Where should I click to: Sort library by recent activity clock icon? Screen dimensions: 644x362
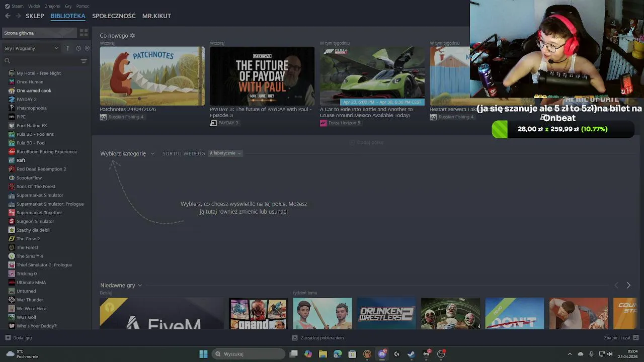(78, 48)
